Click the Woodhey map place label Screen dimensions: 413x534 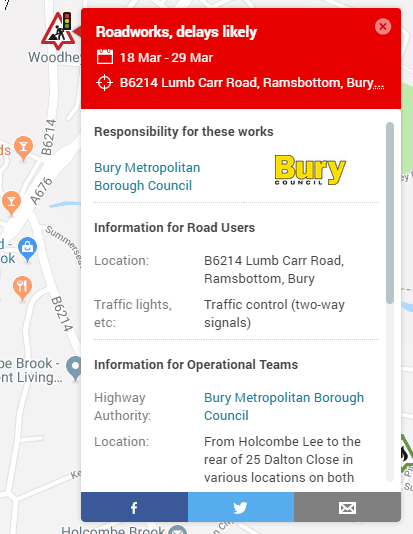coord(54,57)
